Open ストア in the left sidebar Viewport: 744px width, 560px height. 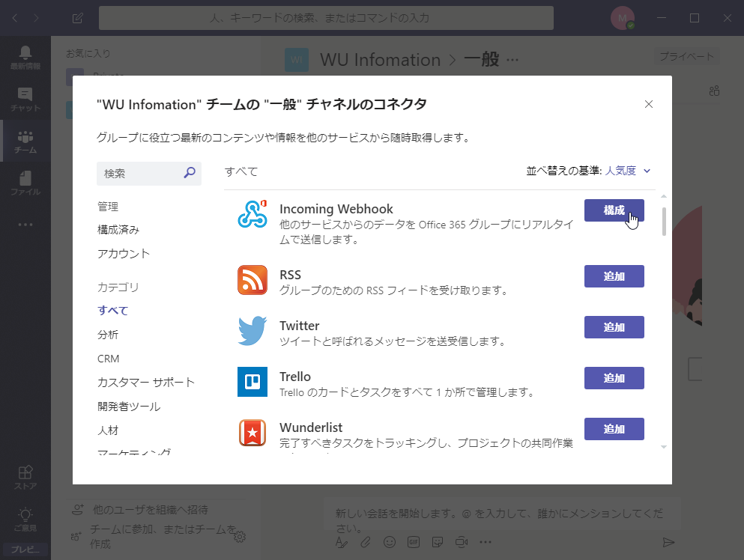(x=25, y=477)
